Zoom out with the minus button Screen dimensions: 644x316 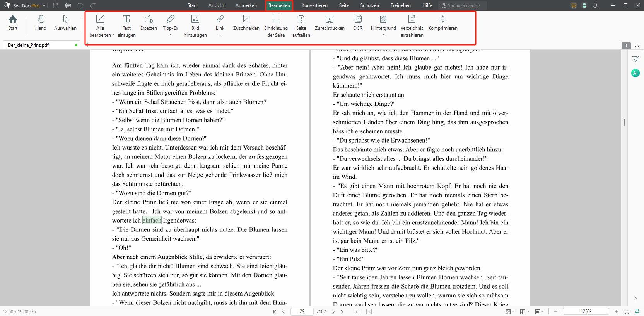(556, 311)
